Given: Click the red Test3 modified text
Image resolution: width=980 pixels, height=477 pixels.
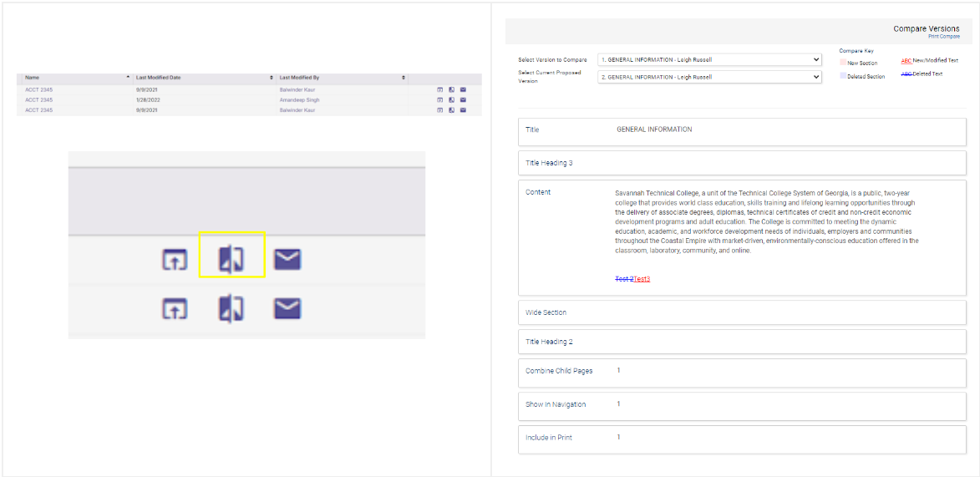Looking at the screenshot, I should 642,279.
